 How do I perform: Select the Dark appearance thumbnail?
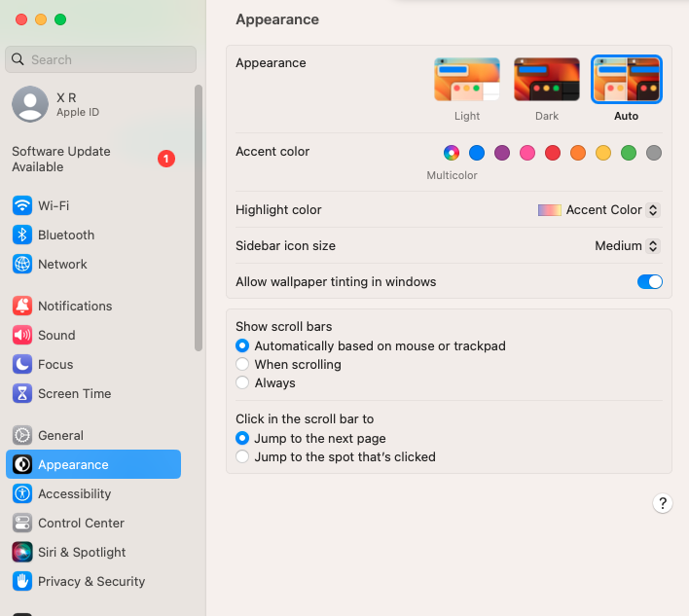[547, 80]
